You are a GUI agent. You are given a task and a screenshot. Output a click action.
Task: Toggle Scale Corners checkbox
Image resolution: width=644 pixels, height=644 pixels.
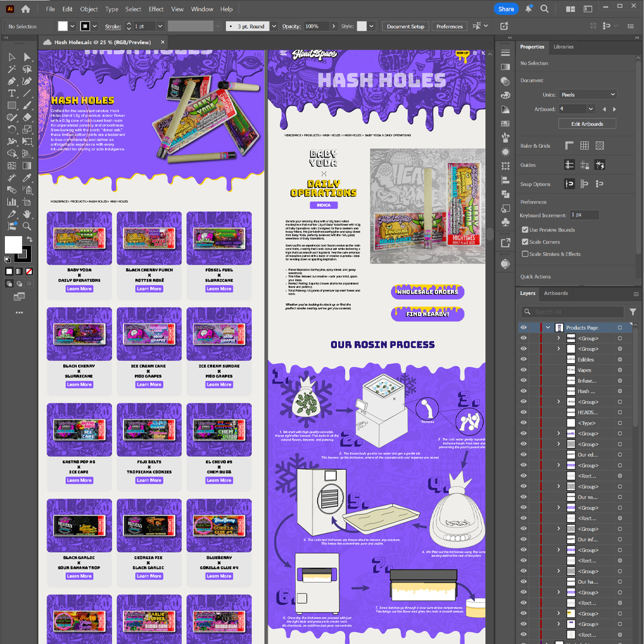tap(525, 242)
